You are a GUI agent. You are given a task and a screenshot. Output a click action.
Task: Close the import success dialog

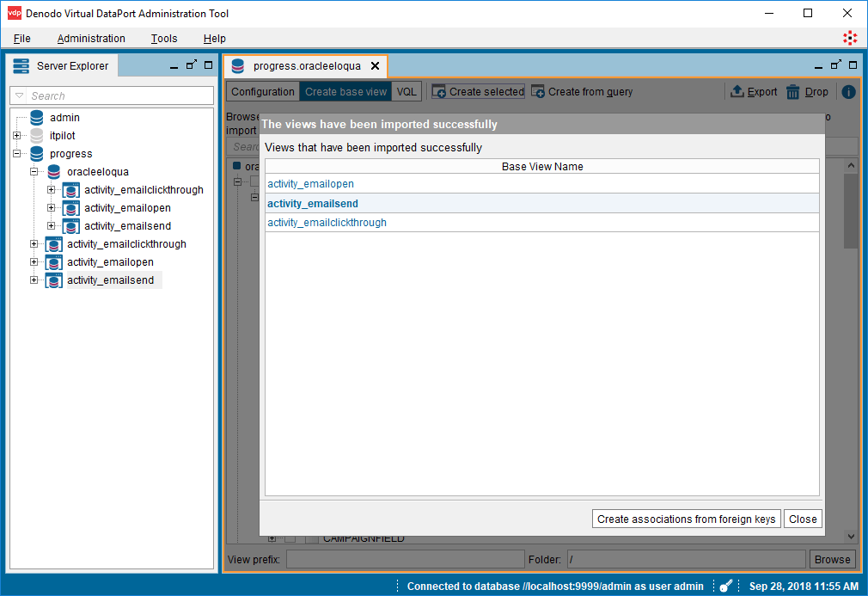point(803,519)
